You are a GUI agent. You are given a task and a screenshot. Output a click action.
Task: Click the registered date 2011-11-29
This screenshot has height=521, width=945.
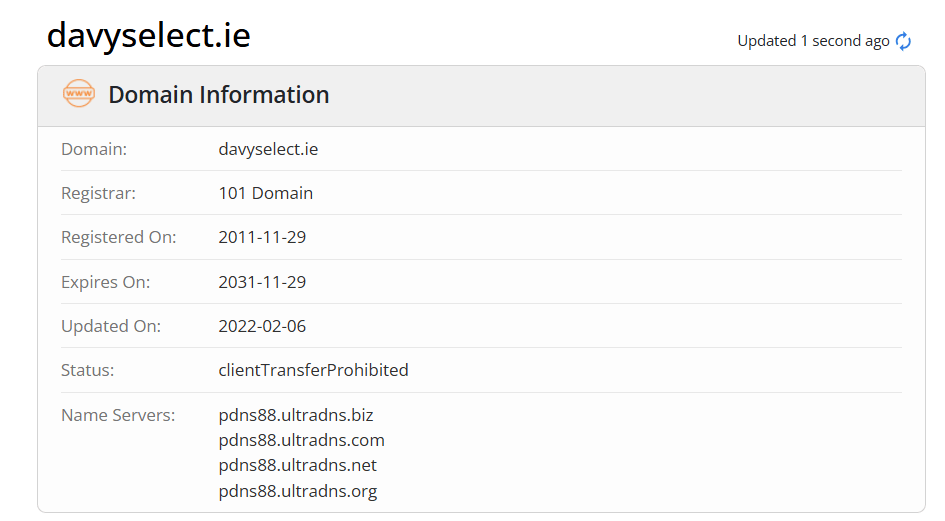click(x=262, y=237)
